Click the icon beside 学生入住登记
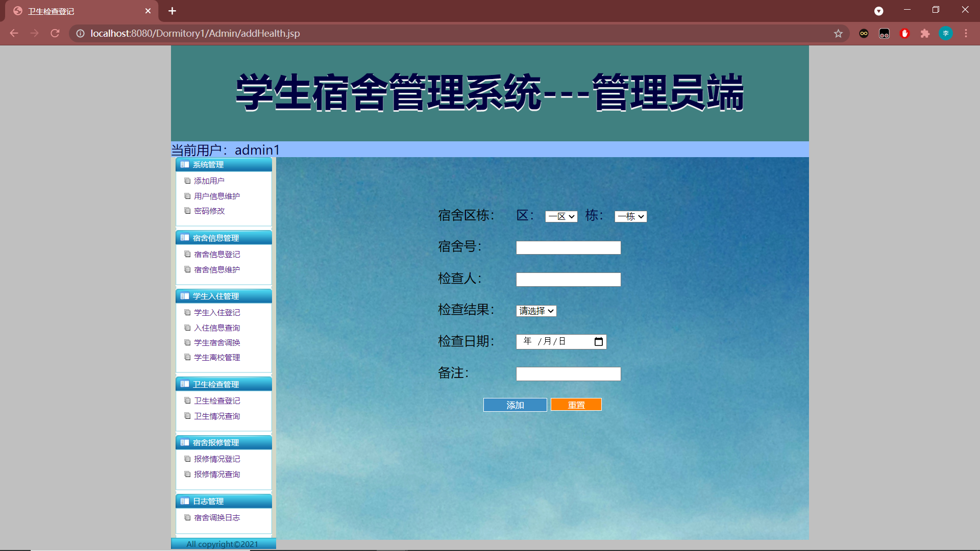Screen dimensions: 980x551 pyautogui.click(x=187, y=312)
